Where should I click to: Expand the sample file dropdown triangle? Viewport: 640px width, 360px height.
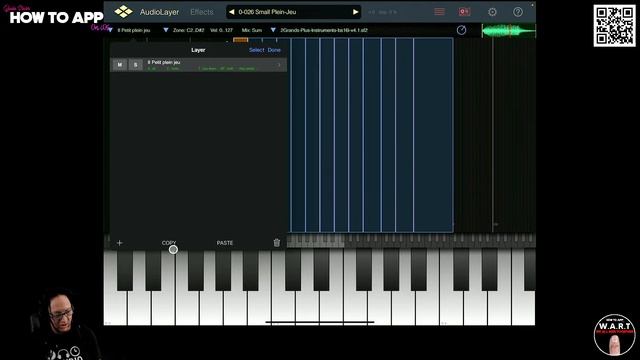273,30
